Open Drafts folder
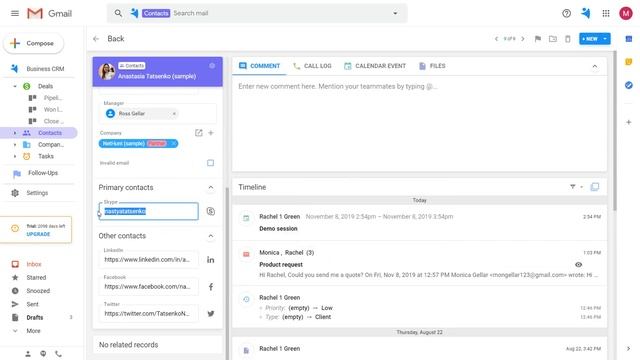 pos(35,318)
